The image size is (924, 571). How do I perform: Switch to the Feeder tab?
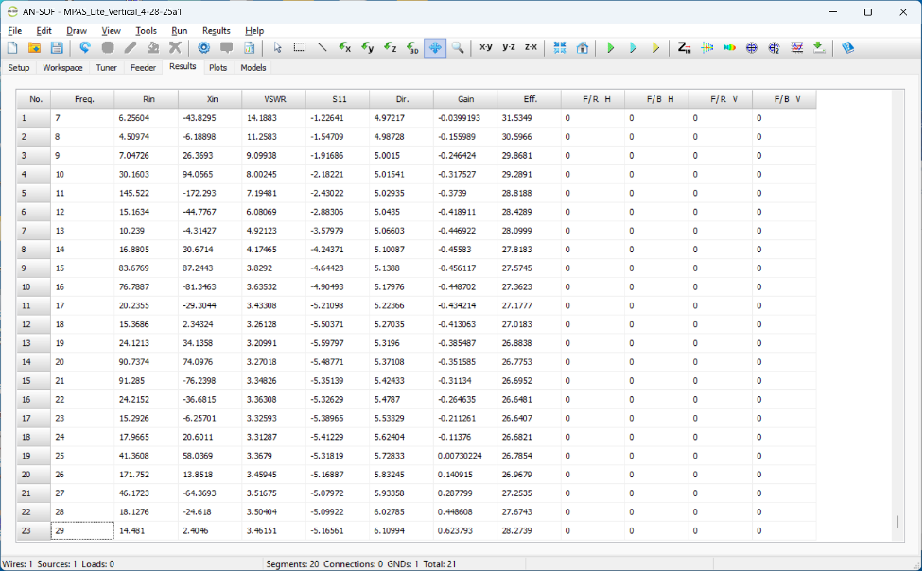[x=143, y=68]
